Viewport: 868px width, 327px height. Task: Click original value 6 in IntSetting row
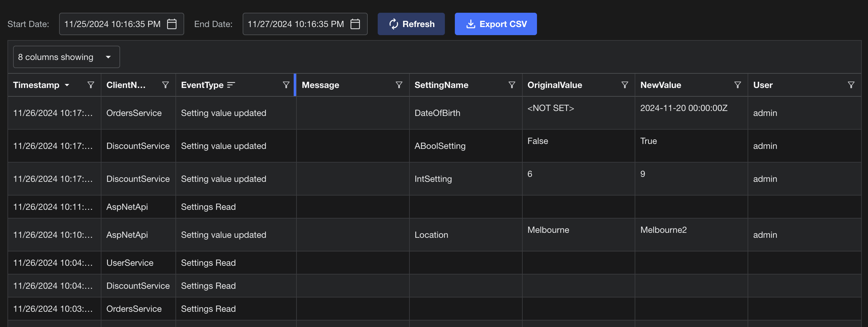click(530, 174)
